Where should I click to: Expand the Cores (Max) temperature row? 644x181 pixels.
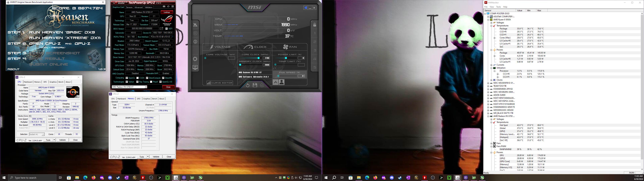tap(494, 38)
